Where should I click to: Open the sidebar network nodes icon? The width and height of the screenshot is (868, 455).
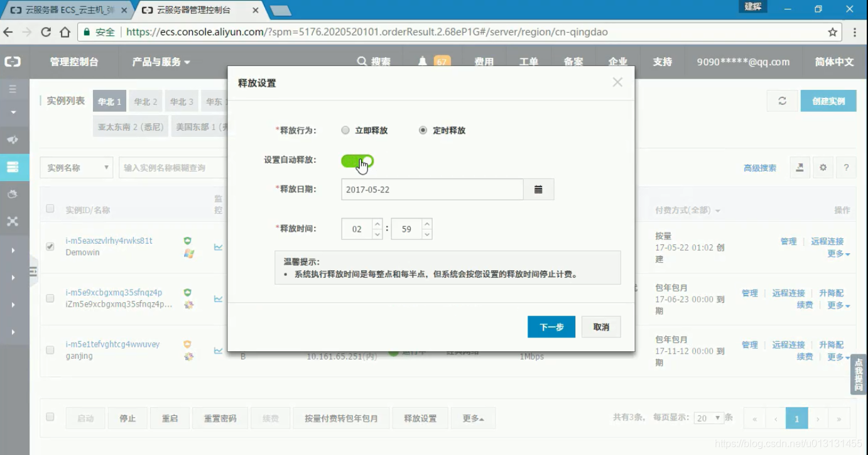click(x=13, y=221)
